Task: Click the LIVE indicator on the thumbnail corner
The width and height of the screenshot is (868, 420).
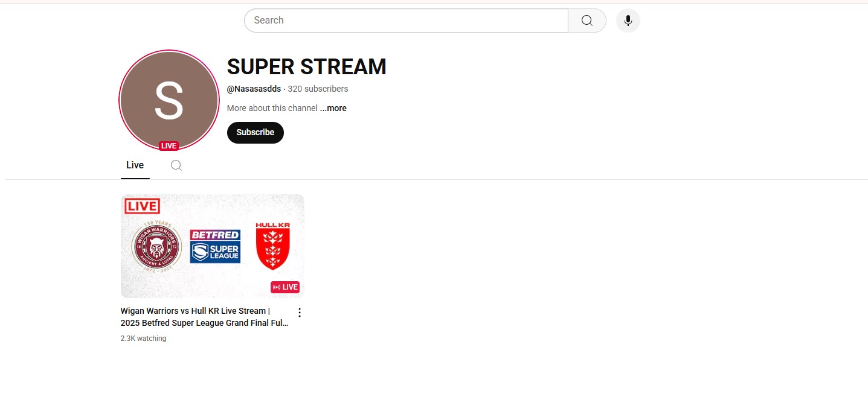Action: click(285, 287)
